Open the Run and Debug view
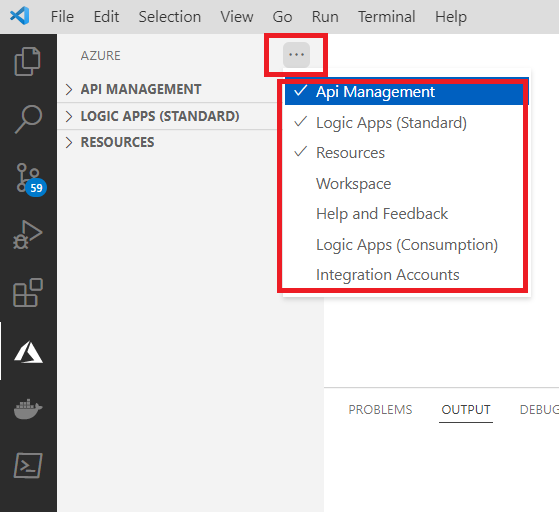 (27, 235)
